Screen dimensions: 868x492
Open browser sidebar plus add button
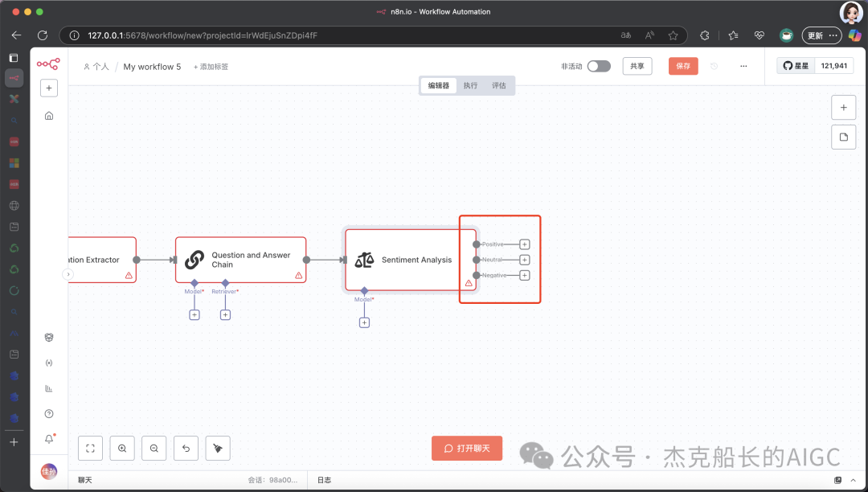(x=14, y=441)
